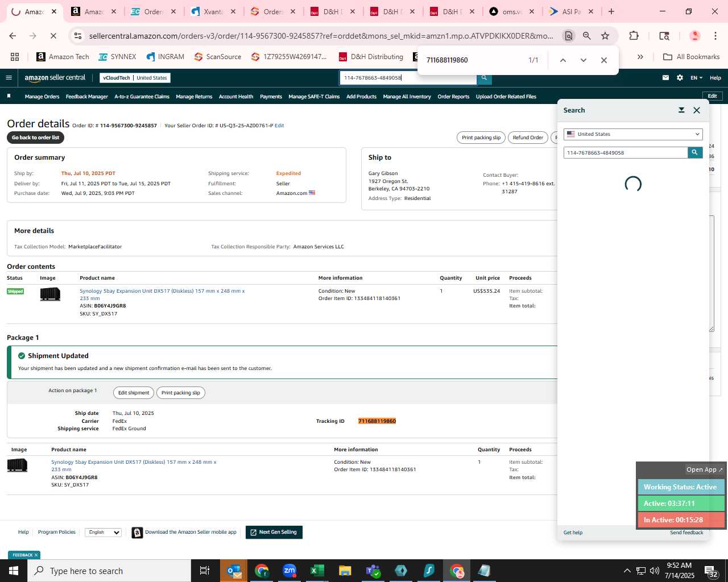Close the FEEDBACK tab at bottom left
This screenshot has height=582, width=728.
click(x=36, y=555)
